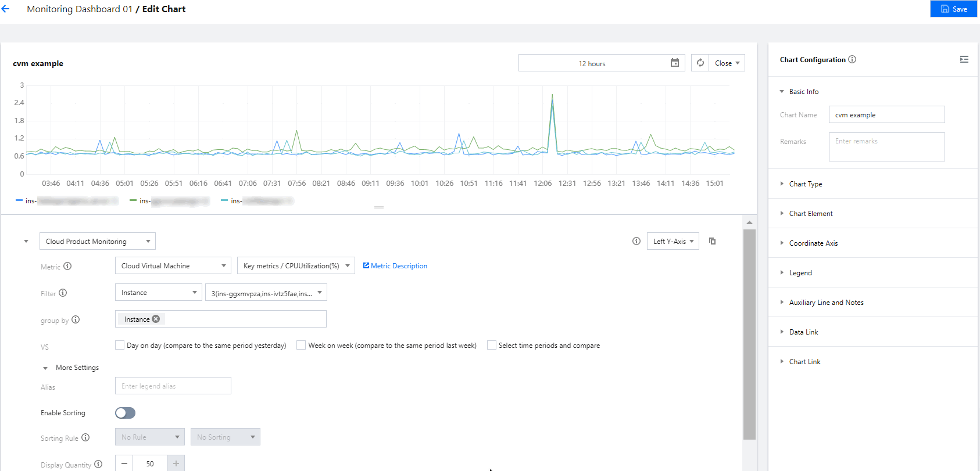Open the calendar date picker icon
Screen dimensions: 980x471
674,63
